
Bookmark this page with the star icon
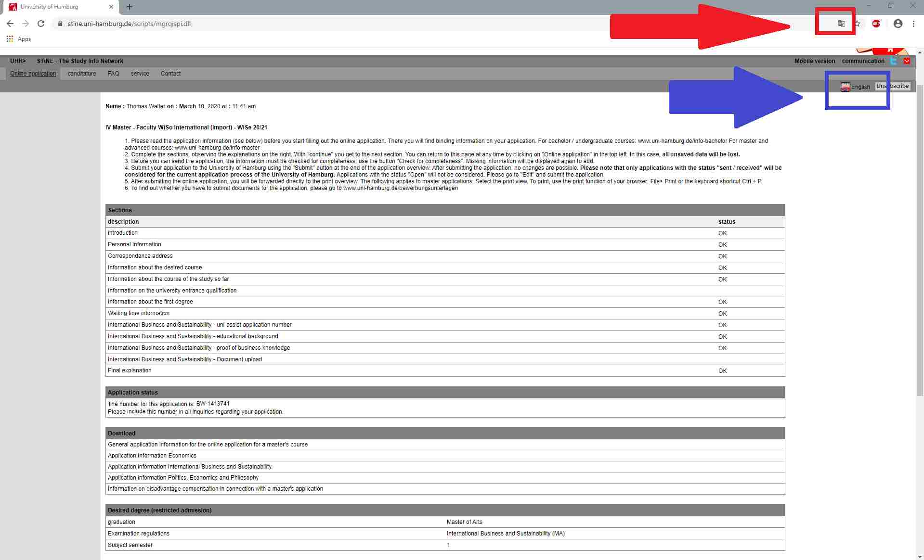858,24
